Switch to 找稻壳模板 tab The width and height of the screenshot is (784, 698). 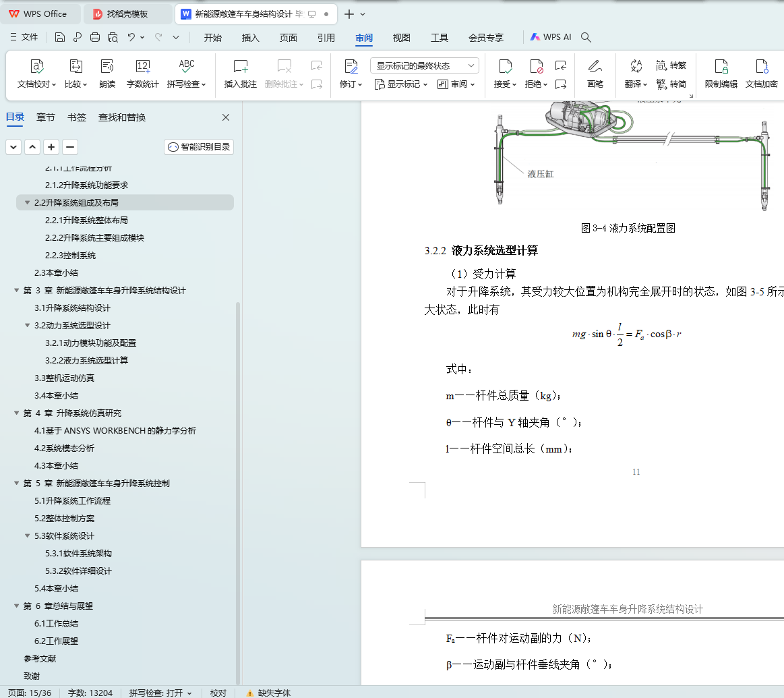click(x=127, y=14)
